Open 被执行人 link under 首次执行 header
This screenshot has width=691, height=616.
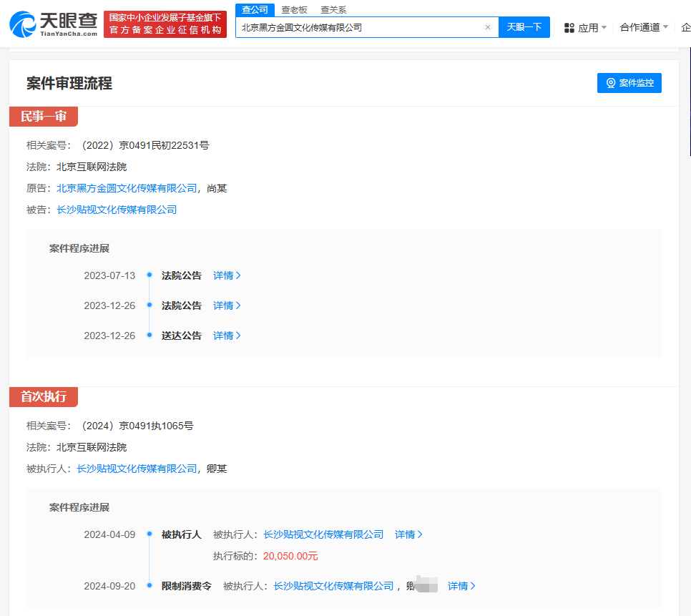tap(137, 469)
